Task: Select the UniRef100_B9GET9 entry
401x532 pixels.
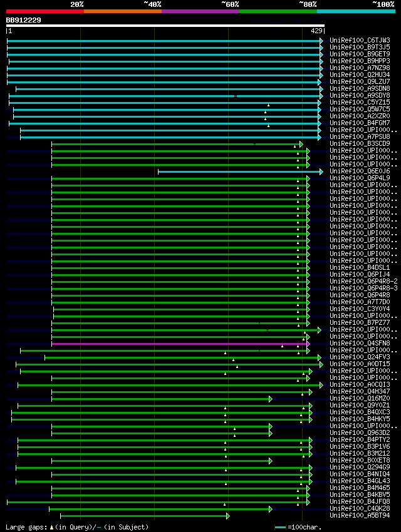Action: coord(360,54)
